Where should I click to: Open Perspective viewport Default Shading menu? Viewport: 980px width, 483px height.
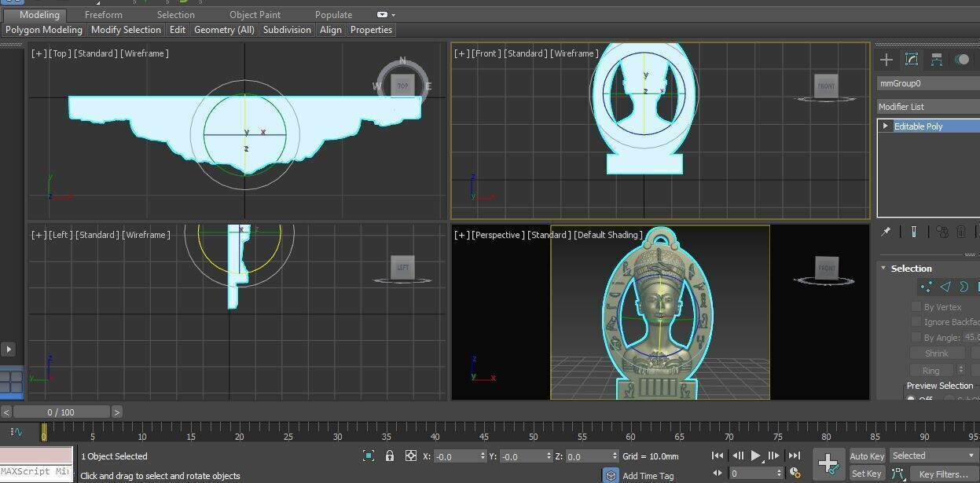(608, 235)
